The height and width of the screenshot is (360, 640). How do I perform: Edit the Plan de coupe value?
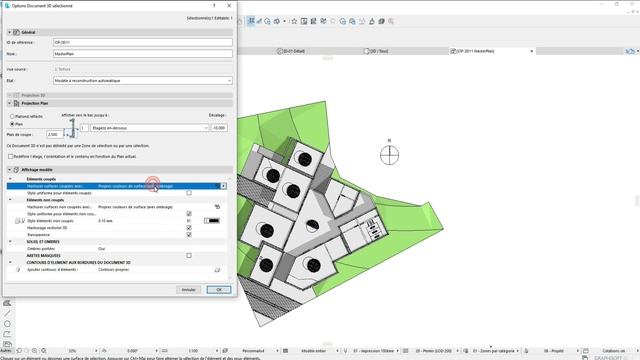[x=54, y=134]
